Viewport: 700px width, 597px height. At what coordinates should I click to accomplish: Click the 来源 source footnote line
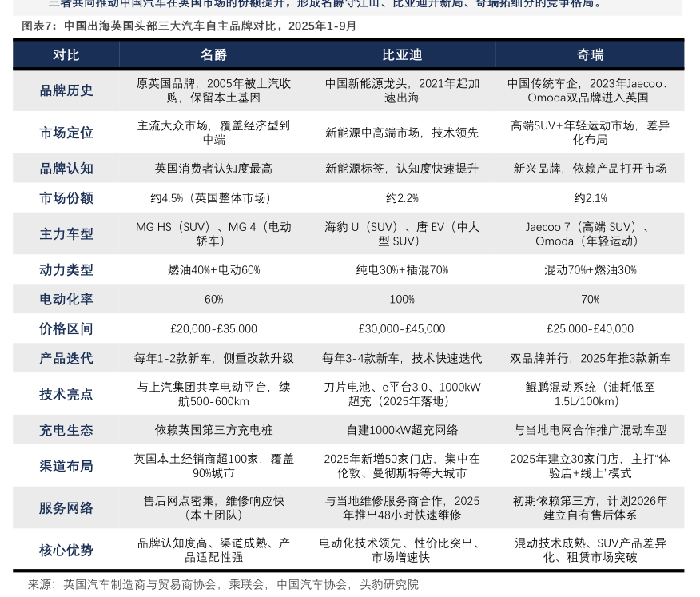[223, 584]
